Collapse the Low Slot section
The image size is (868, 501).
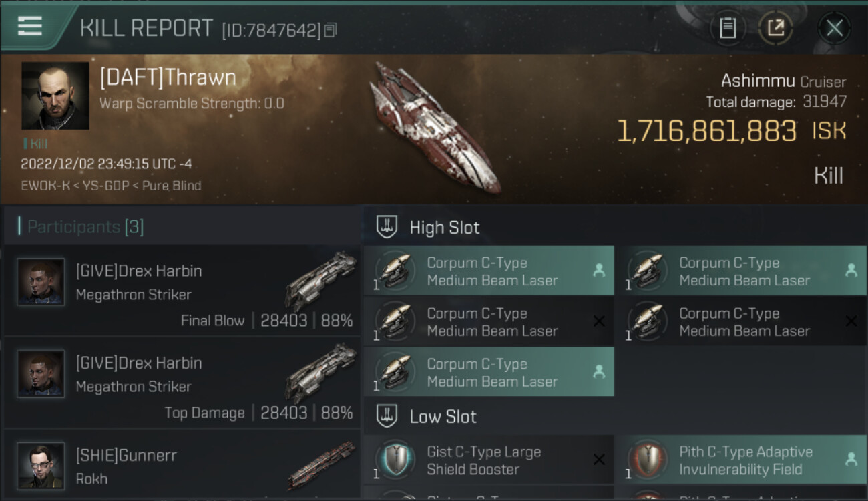(387, 417)
